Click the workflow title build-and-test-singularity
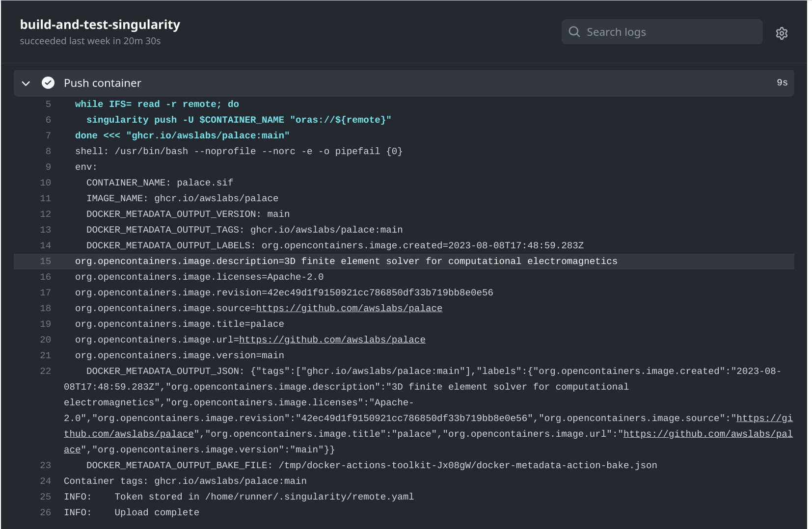Viewport: 812px width, 529px height. [x=100, y=24]
